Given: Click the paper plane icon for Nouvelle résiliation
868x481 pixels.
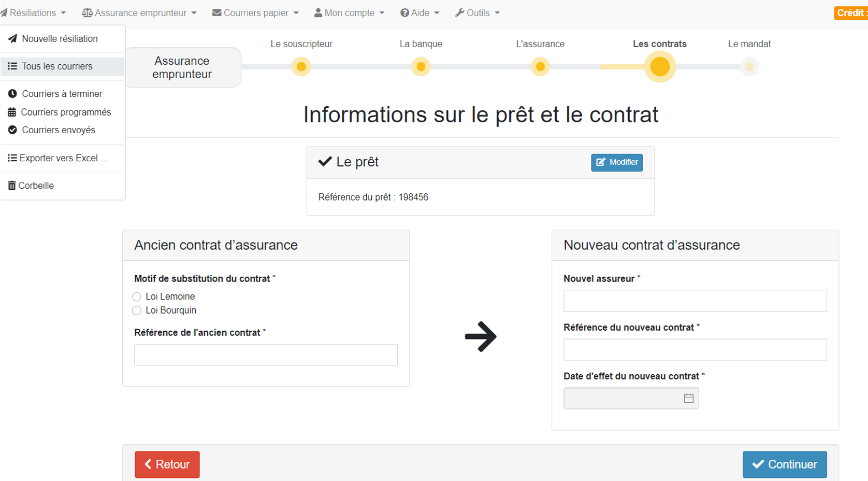Looking at the screenshot, I should point(12,39).
